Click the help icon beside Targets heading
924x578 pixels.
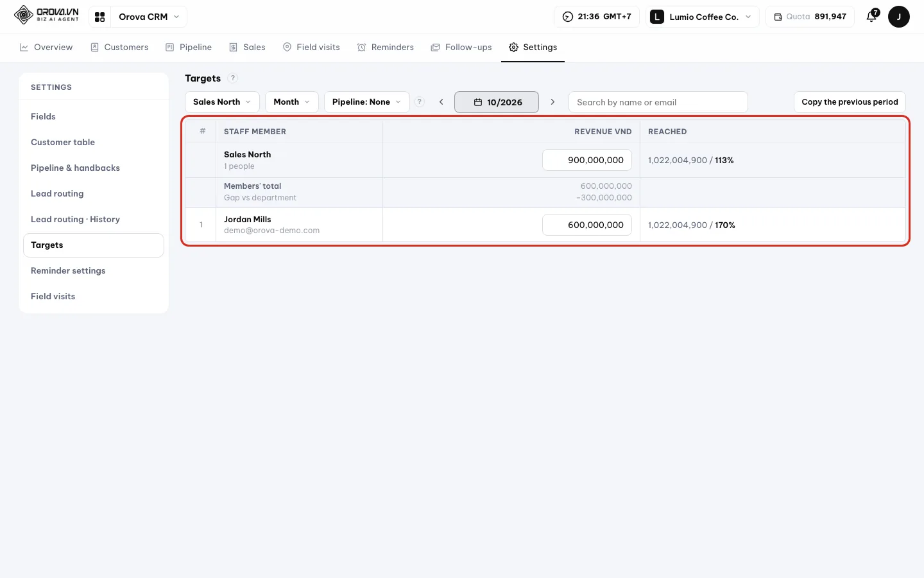pyautogui.click(x=234, y=78)
